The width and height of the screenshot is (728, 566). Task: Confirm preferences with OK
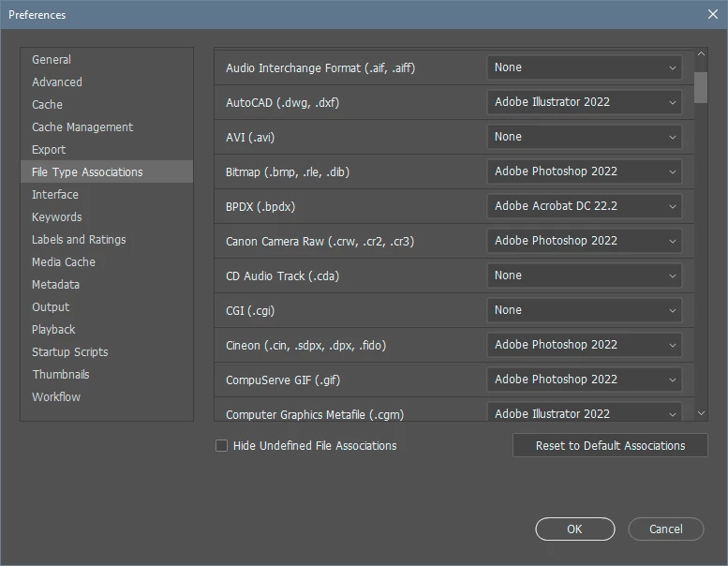tap(574, 529)
